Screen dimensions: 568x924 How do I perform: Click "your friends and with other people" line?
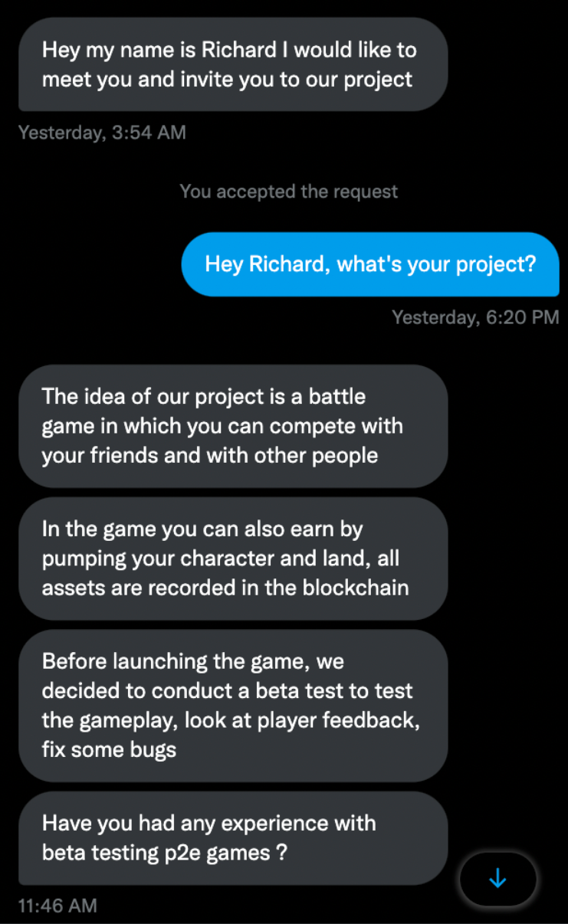210,455
